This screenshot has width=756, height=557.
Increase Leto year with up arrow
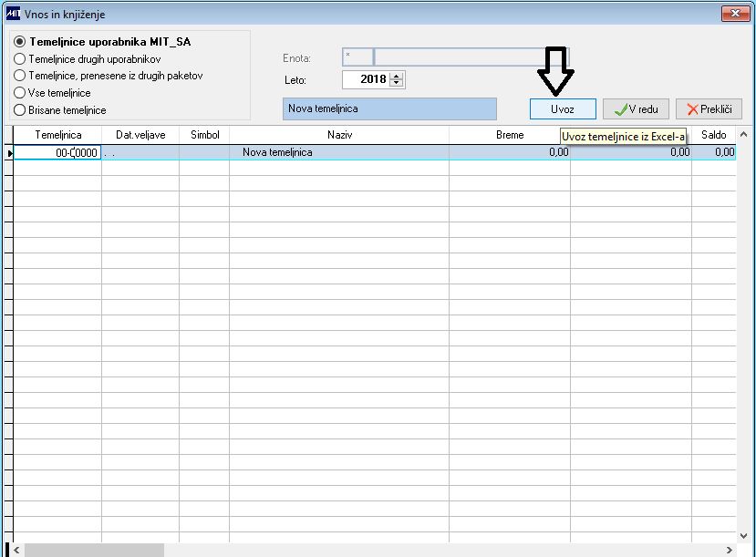(x=397, y=77)
